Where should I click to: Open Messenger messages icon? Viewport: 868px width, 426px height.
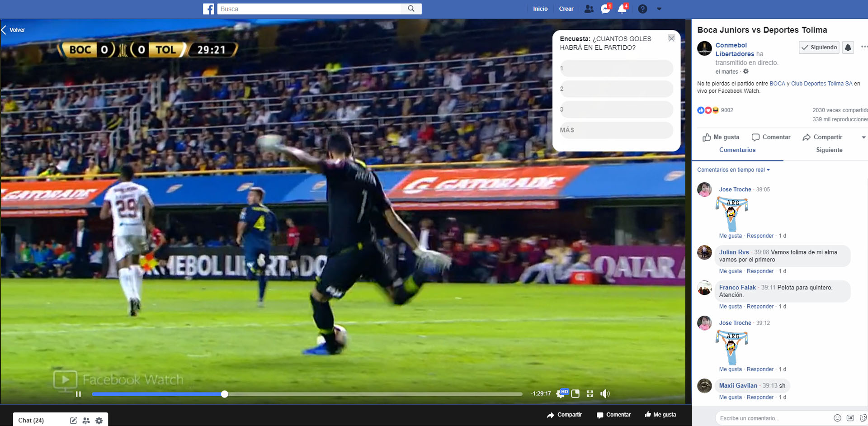click(605, 9)
